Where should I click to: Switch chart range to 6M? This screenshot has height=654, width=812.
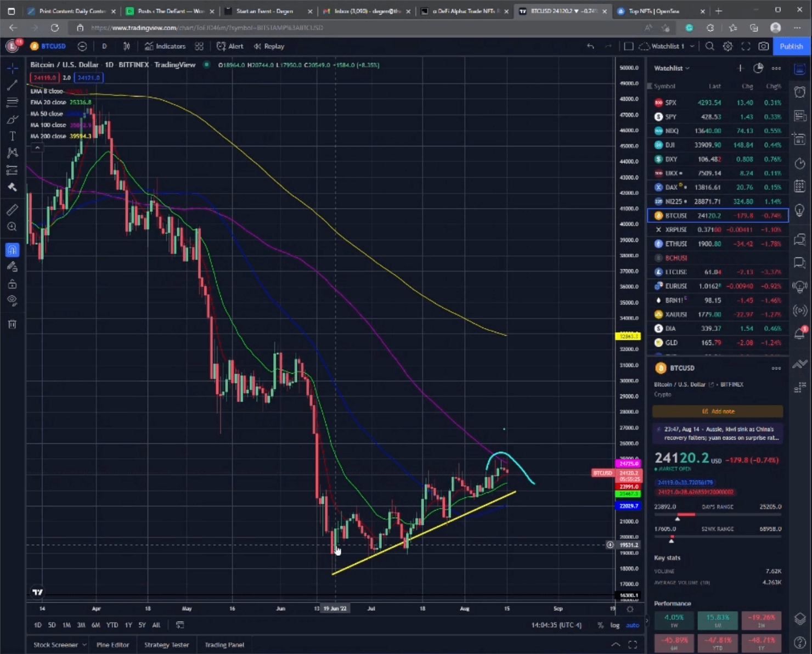click(96, 625)
